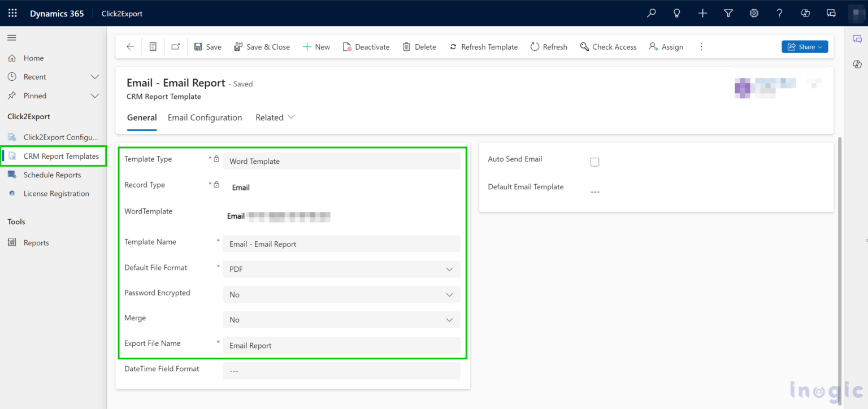Open the Settings gear icon
Screen dimensions: 868x409
(x=754, y=13)
